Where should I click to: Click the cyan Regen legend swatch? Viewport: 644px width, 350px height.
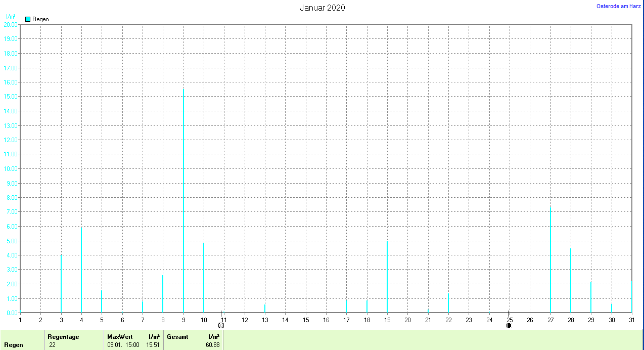click(28, 19)
